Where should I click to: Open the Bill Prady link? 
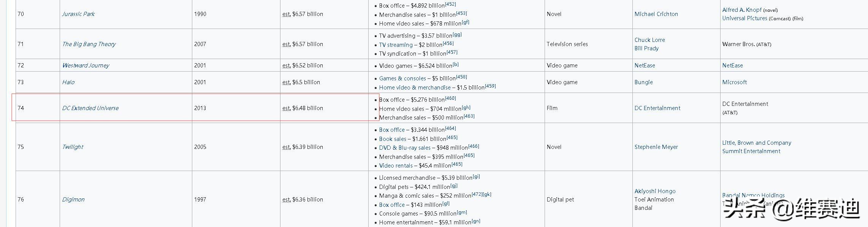click(646, 48)
